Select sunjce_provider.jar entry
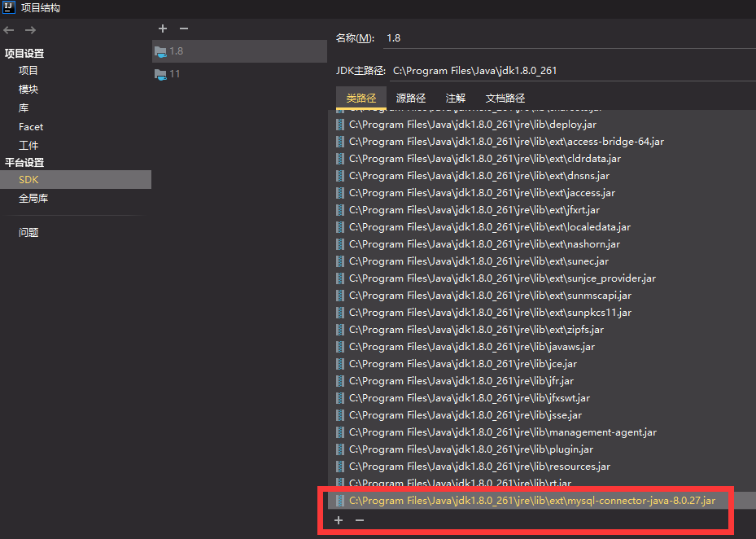Screen dimensions: 756x539 point(542,278)
